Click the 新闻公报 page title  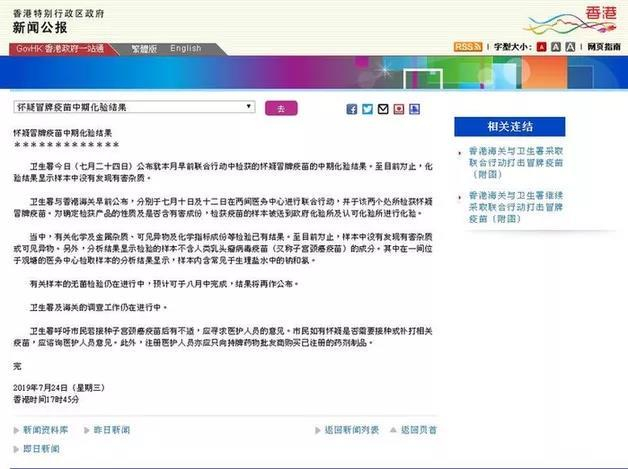point(40,27)
